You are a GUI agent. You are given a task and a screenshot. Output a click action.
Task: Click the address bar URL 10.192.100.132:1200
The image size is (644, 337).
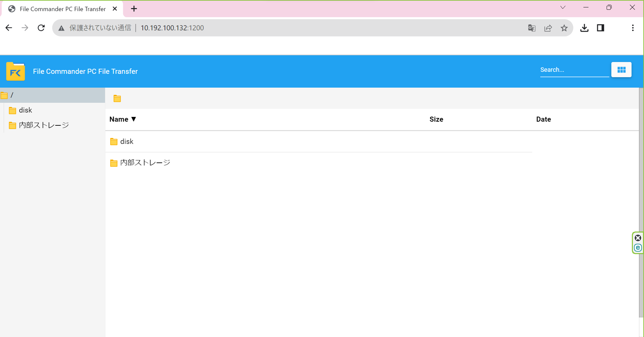pos(172,28)
